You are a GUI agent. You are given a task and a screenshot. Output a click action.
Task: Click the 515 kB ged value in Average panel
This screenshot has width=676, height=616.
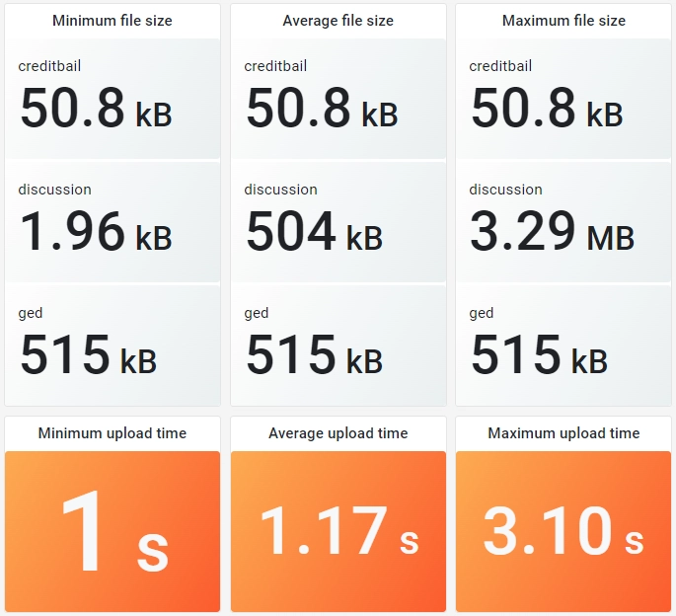314,355
